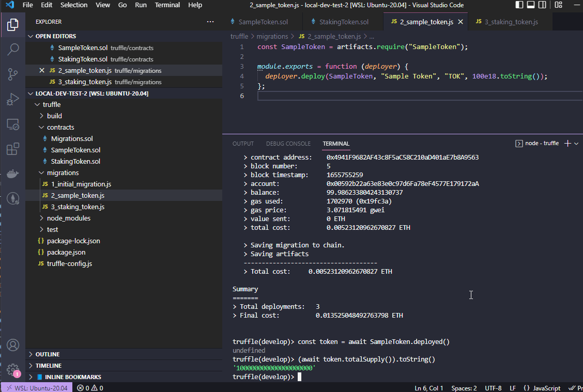Open the Ethereum extension icon in activity bar
This screenshot has width=583, height=392.
[12, 198]
